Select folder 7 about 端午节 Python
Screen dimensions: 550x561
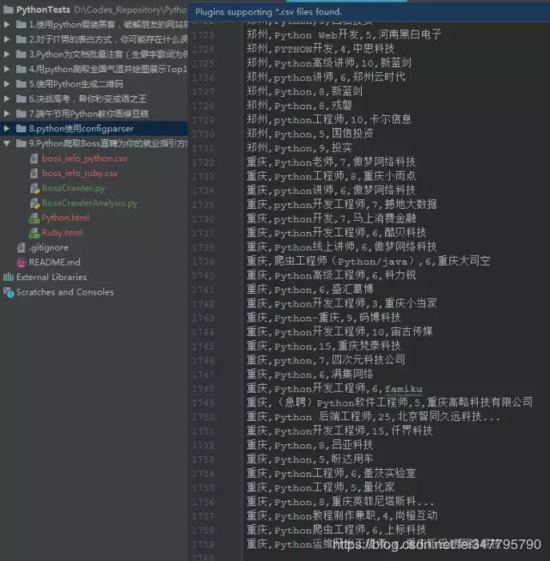pyautogui.click(x=89, y=114)
